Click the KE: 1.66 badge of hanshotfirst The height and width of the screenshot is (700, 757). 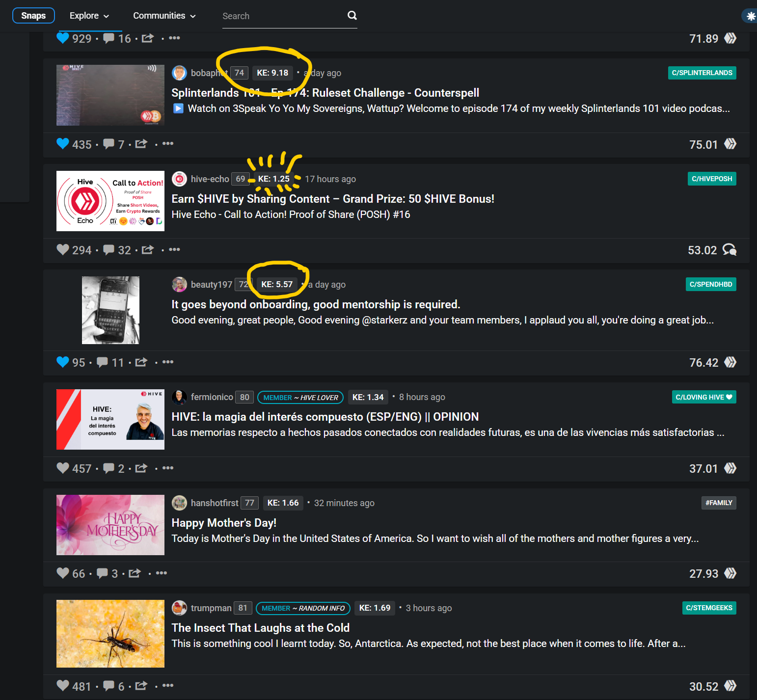coord(283,503)
